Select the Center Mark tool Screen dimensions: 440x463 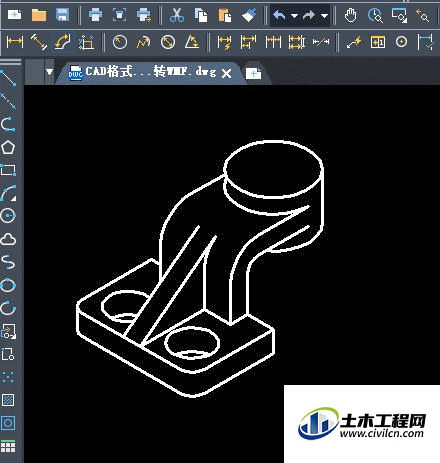pyautogui.click(x=401, y=42)
